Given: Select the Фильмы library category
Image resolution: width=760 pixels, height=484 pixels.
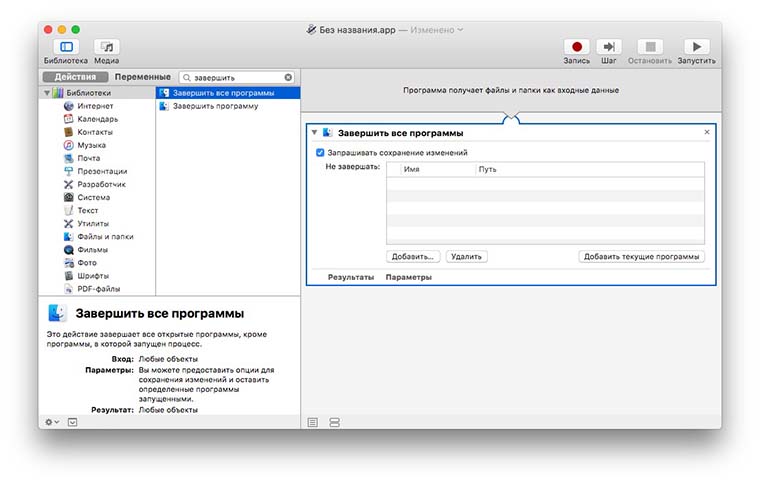Looking at the screenshot, I should (x=93, y=250).
